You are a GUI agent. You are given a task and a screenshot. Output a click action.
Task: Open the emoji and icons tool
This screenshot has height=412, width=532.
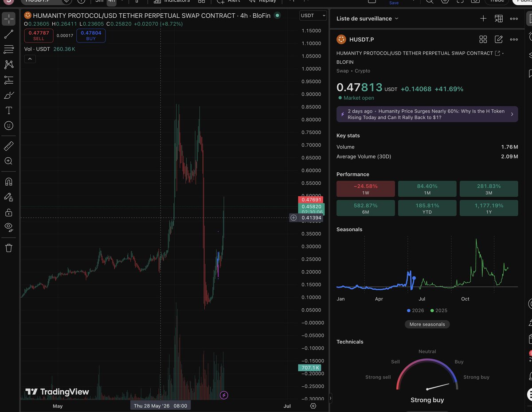tap(8, 126)
